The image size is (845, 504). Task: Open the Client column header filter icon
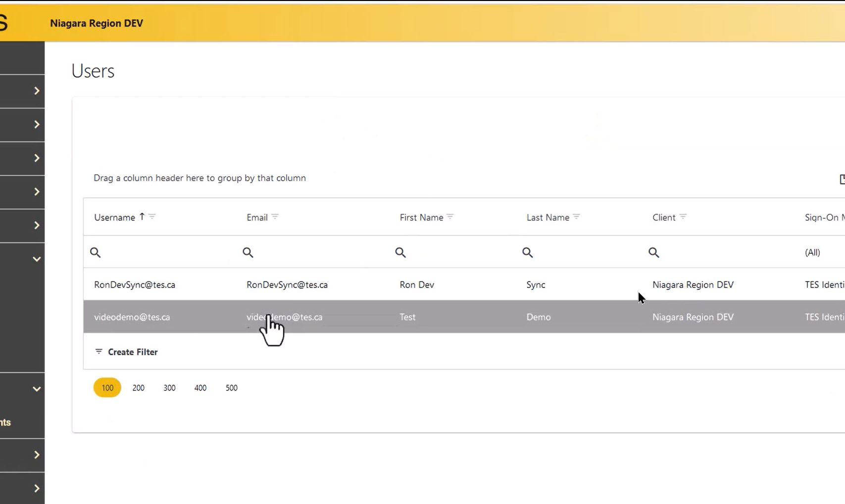pyautogui.click(x=683, y=217)
